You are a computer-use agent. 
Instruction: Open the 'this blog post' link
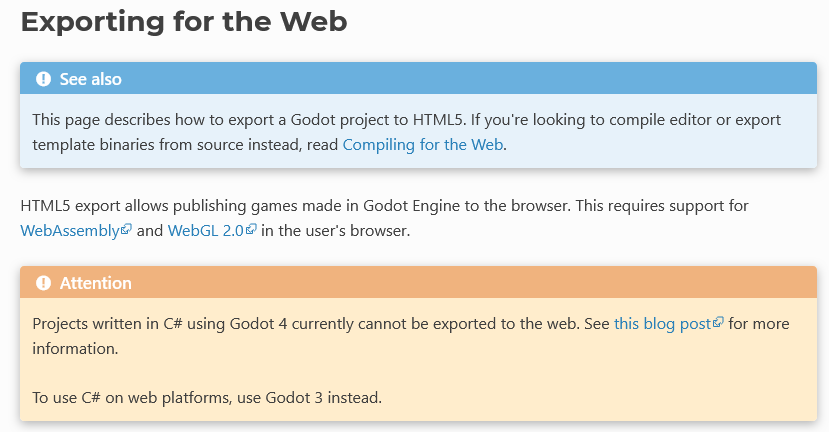662,324
